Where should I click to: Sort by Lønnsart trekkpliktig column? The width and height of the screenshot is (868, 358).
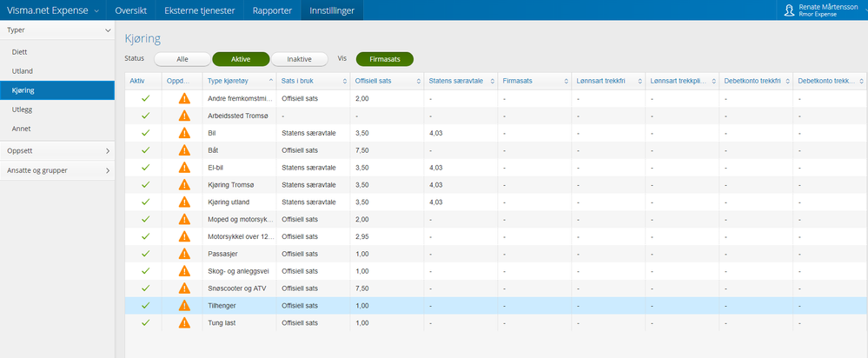coord(682,81)
